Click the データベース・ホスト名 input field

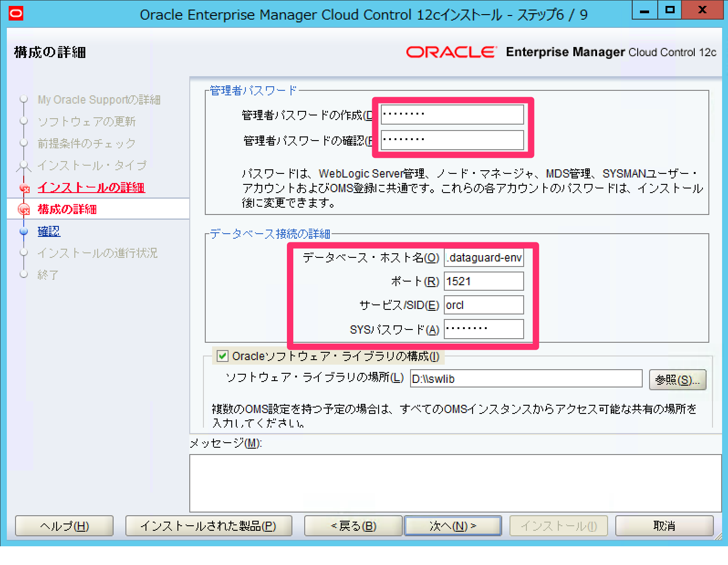click(x=484, y=258)
